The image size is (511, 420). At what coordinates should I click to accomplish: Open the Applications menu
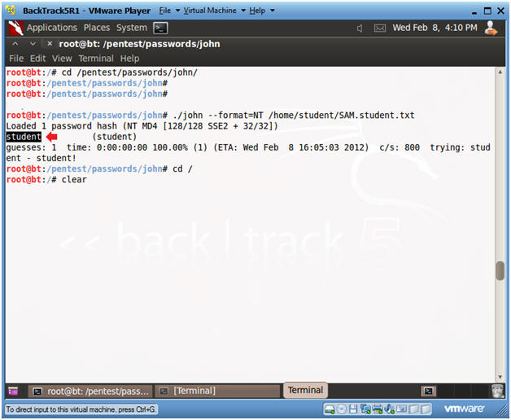click(x=52, y=28)
